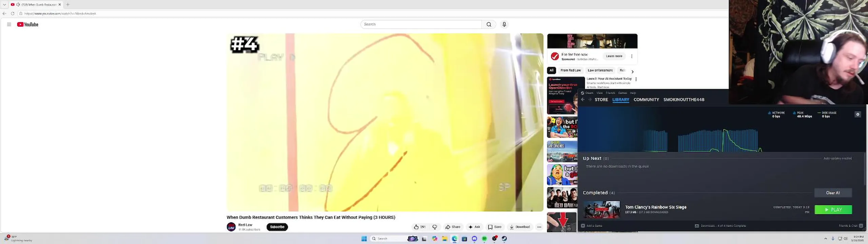Open the SMOKINOUTTHE448 profile tab
Viewport: 868px width, 244px height.
684,100
